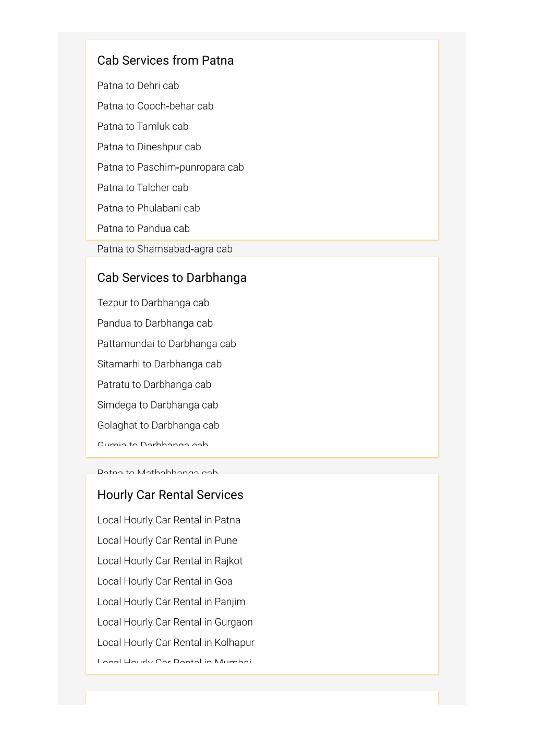Open Patna to Paschim-punropara cab
This screenshot has height=756, width=534.
[171, 167]
